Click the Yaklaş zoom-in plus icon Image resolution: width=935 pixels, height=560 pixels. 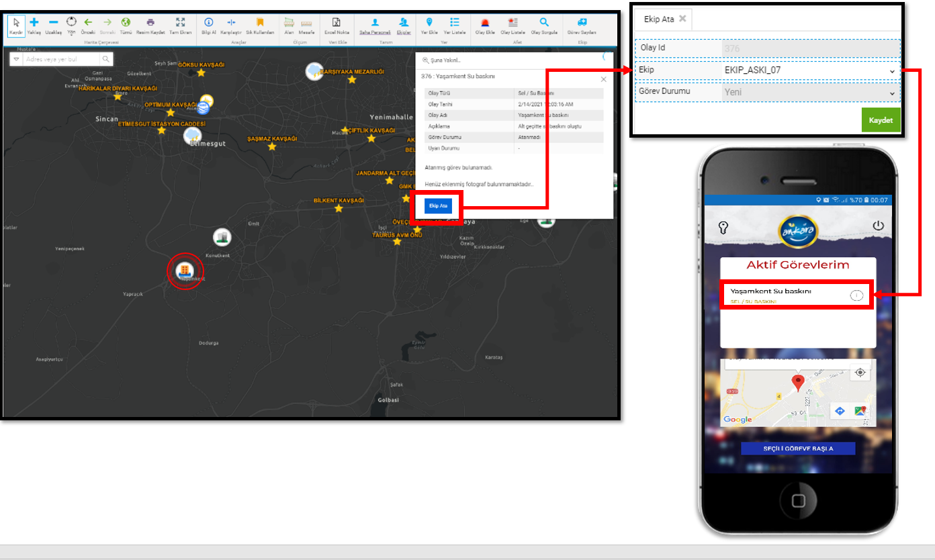click(34, 23)
